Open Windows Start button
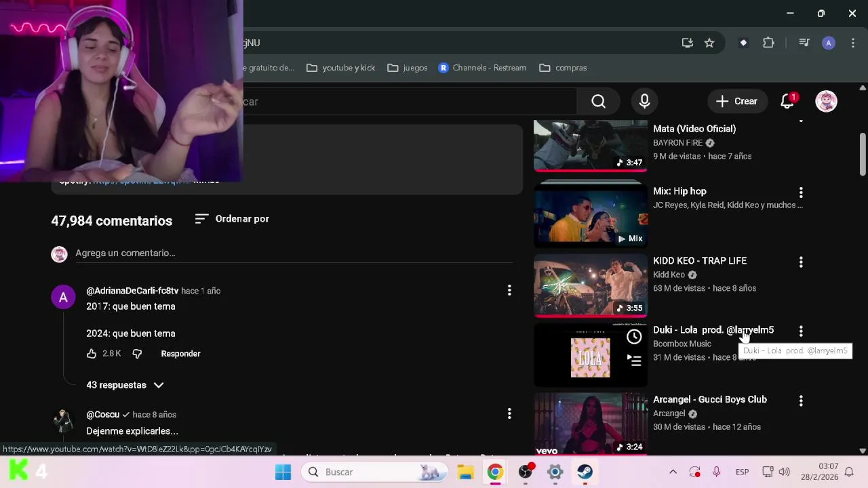Screen dimensions: 868x488 pyautogui.click(x=283, y=472)
